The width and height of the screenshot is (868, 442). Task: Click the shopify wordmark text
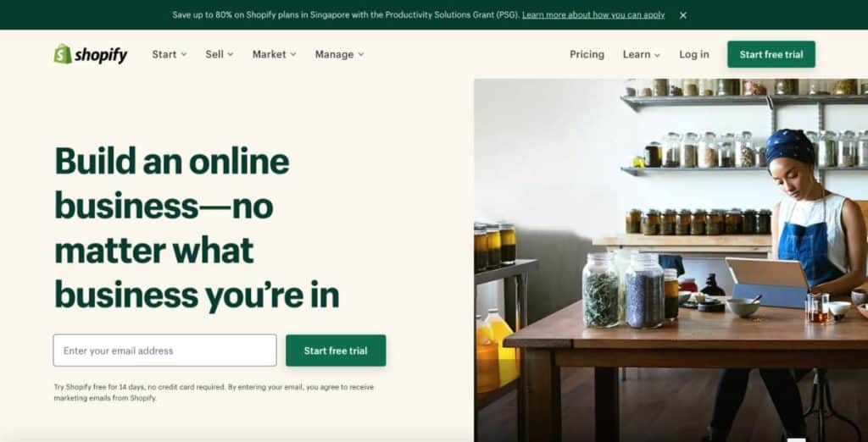(101, 55)
